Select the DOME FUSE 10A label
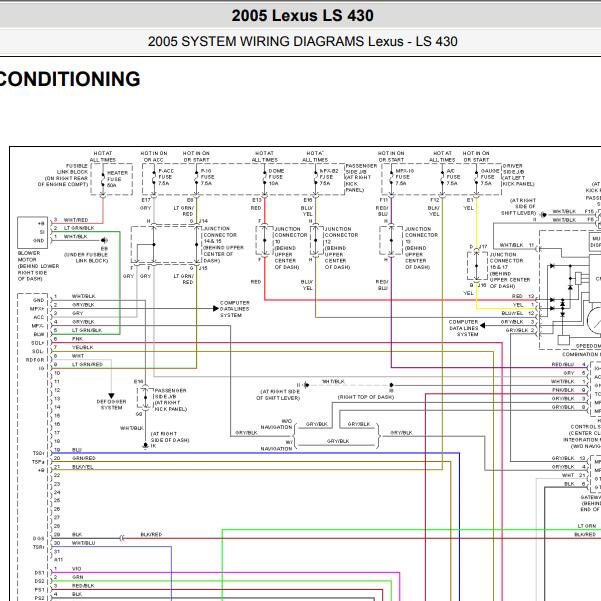 [x=276, y=177]
